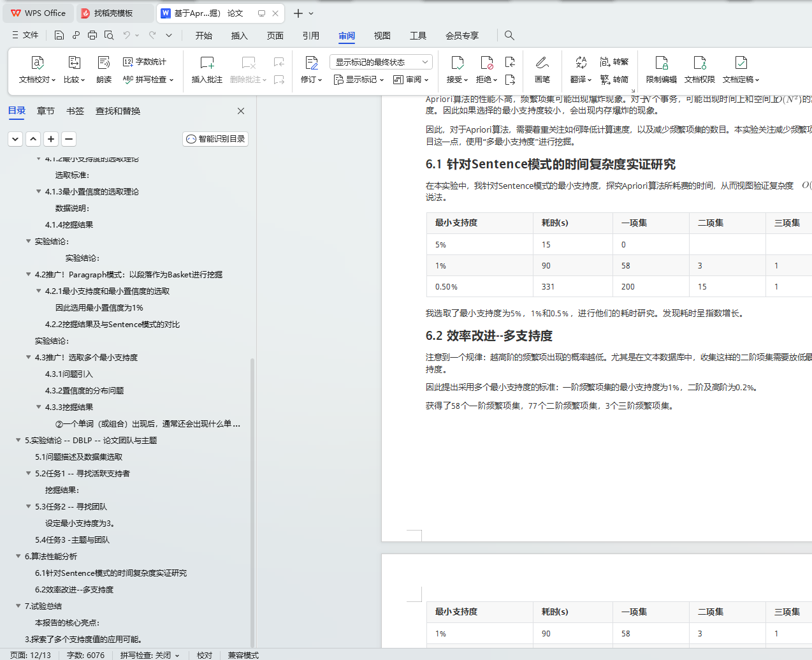Run 拼写检查 spell check
Screen dimensions: 812x660
click(x=148, y=80)
